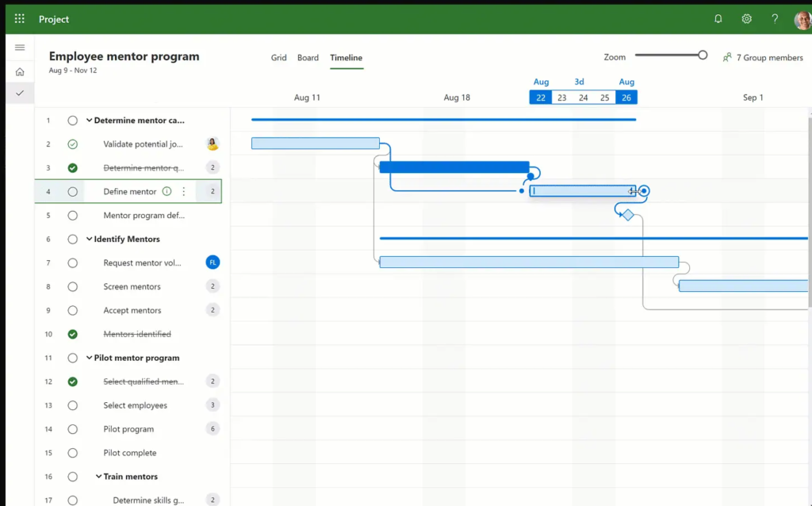The image size is (812, 506).
Task: Switch to the Grid tab
Action: pos(278,58)
